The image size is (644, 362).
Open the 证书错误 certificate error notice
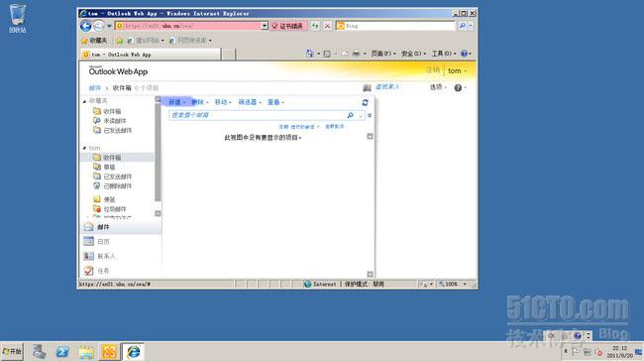click(x=287, y=26)
